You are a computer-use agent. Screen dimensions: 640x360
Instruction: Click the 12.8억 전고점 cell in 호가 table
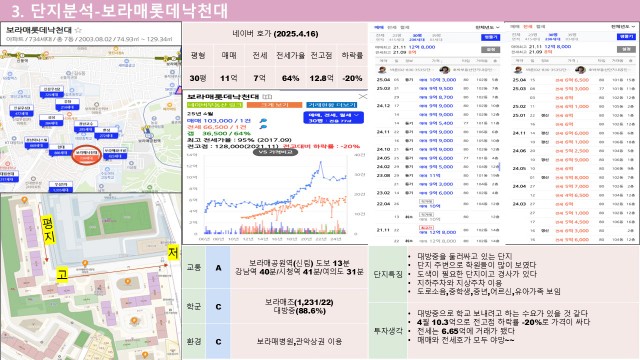pyautogui.click(x=321, y=78)
